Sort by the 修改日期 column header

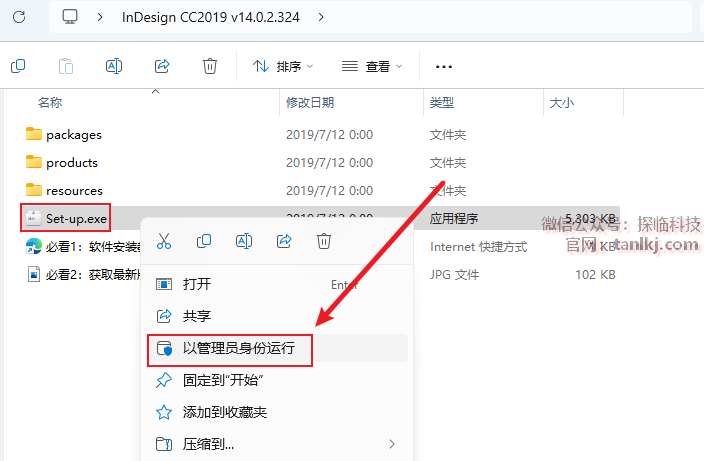pos(310,103)
